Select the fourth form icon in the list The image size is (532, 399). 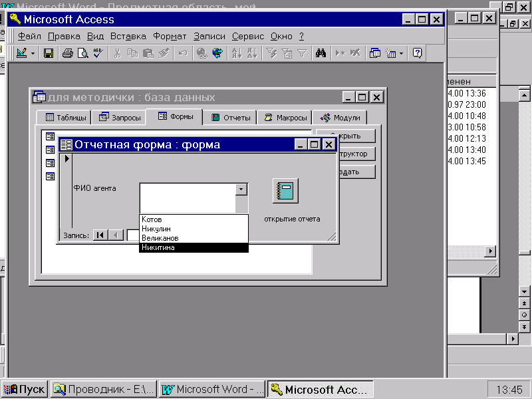51,176
